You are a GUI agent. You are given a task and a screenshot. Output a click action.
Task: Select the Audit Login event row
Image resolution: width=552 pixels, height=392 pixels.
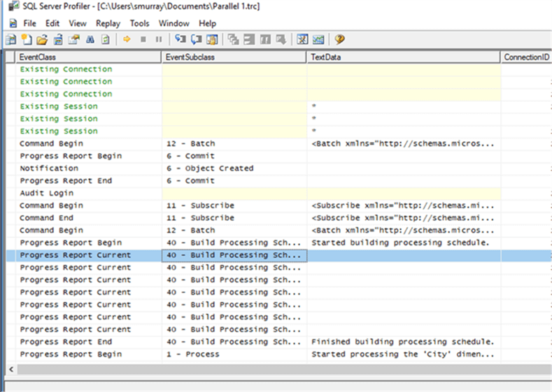pos(47,193)
